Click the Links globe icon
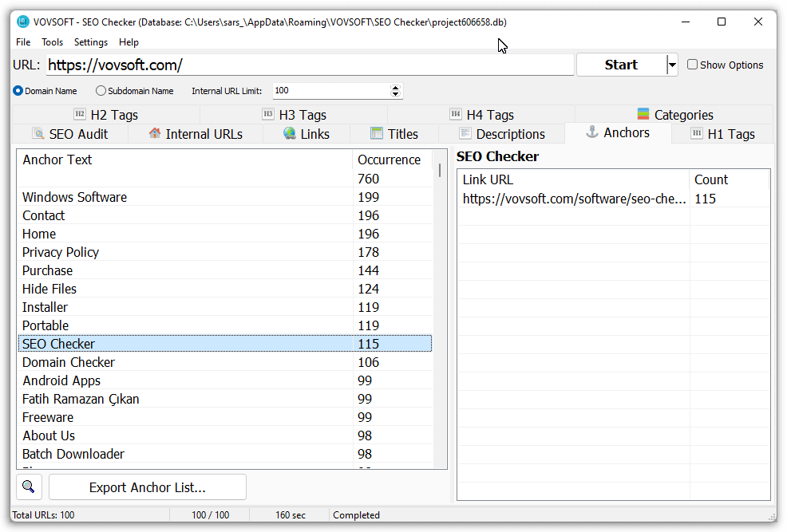The height and width of the screenshot is (532, 787). 290,133
